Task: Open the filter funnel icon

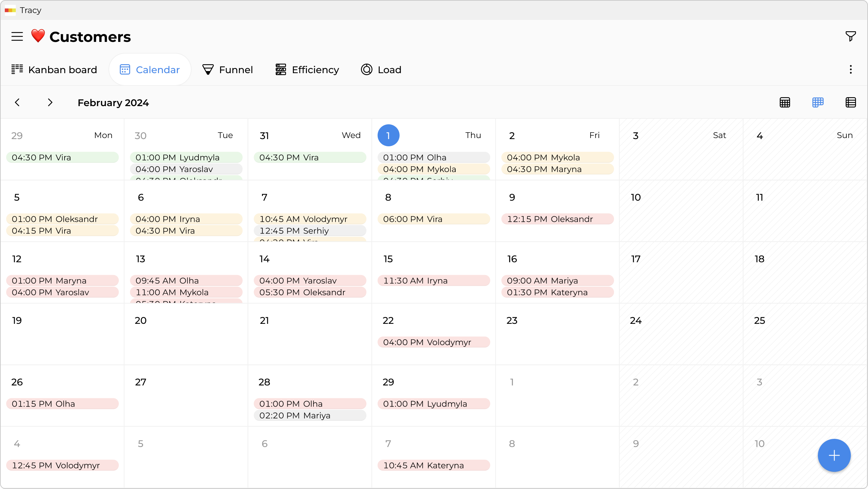Action: coord(850,36)
